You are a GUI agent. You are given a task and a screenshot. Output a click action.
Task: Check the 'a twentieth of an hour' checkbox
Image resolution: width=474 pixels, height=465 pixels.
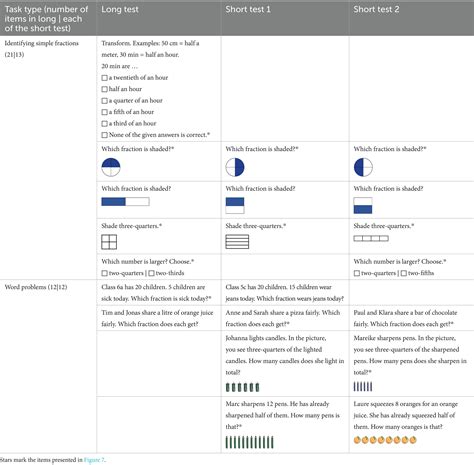104,78
